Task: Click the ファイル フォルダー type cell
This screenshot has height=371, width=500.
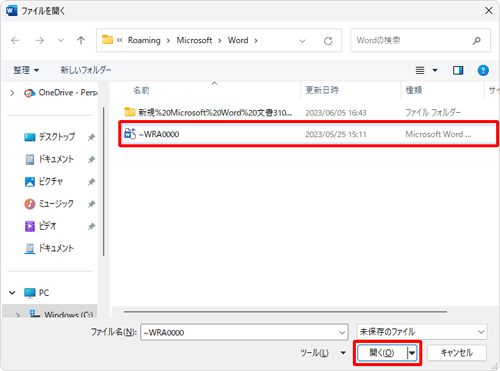Action: click(433, 113)
